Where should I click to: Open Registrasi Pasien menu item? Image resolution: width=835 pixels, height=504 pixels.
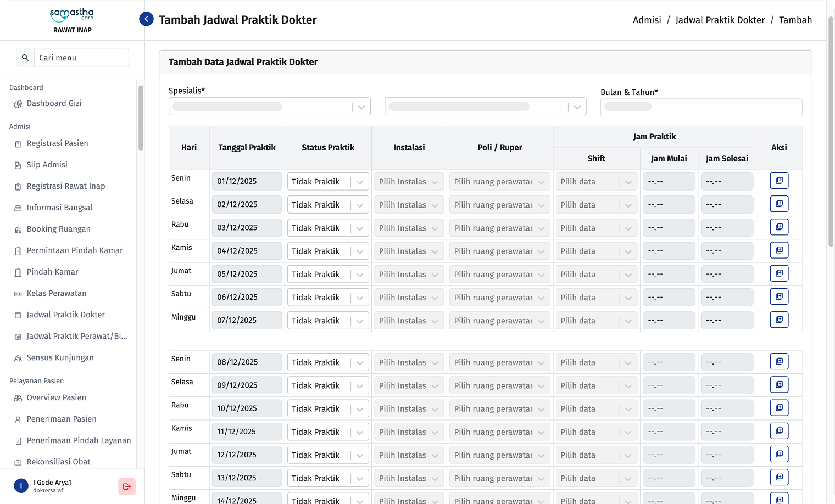pos(57,143)
